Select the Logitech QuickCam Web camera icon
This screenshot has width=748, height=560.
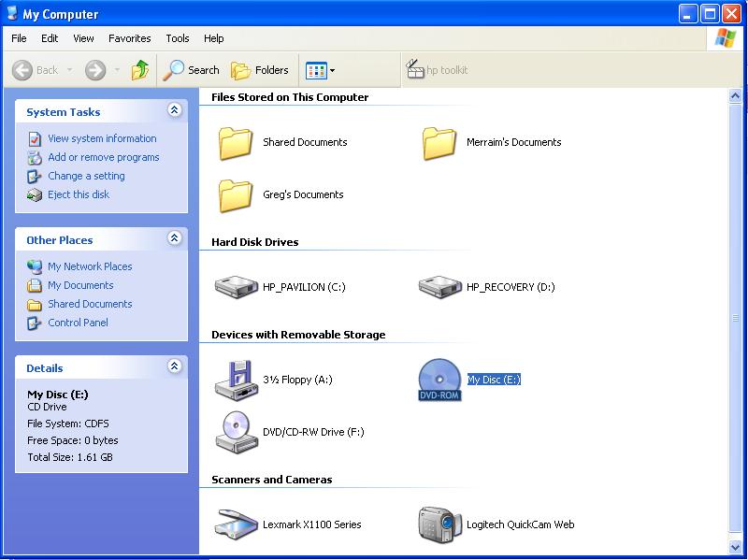[439, 524]
